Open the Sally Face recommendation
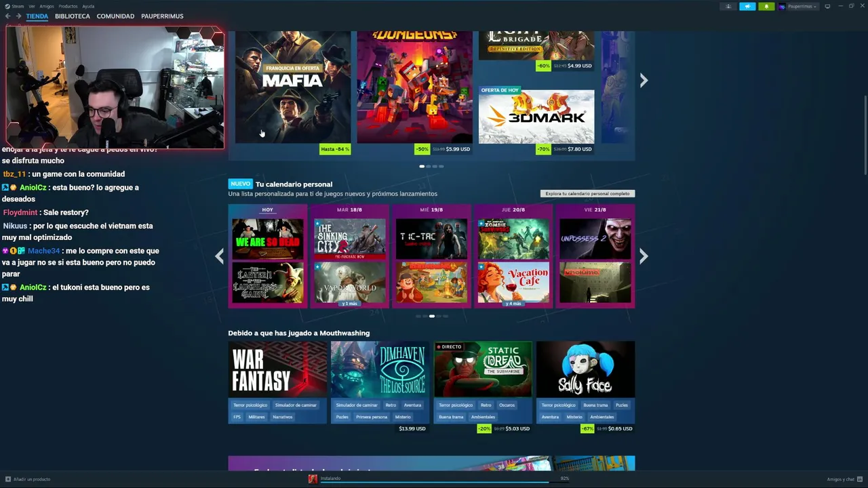Screen dimensions: 868x488 coord(586,369)
